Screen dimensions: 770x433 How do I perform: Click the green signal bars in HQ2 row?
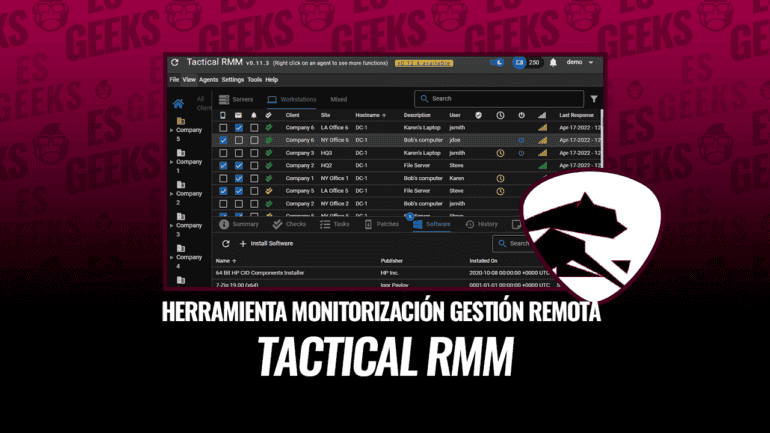tap(542, 166)
